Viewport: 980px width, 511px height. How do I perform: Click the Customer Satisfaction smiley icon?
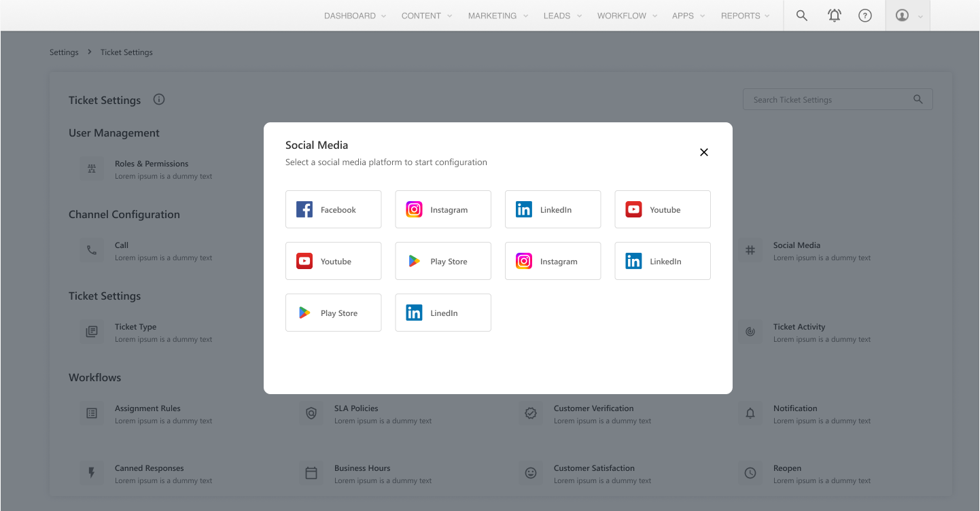coord(531,473)
